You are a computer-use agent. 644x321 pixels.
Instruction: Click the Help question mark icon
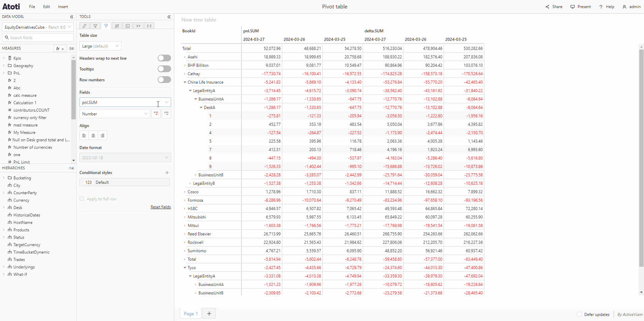(x=601, y=7)
